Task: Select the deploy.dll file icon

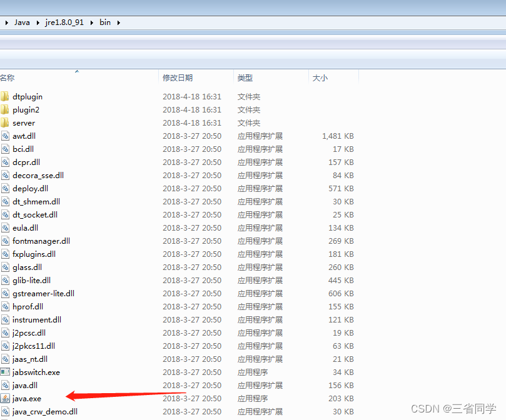Action: click(5, 188)
